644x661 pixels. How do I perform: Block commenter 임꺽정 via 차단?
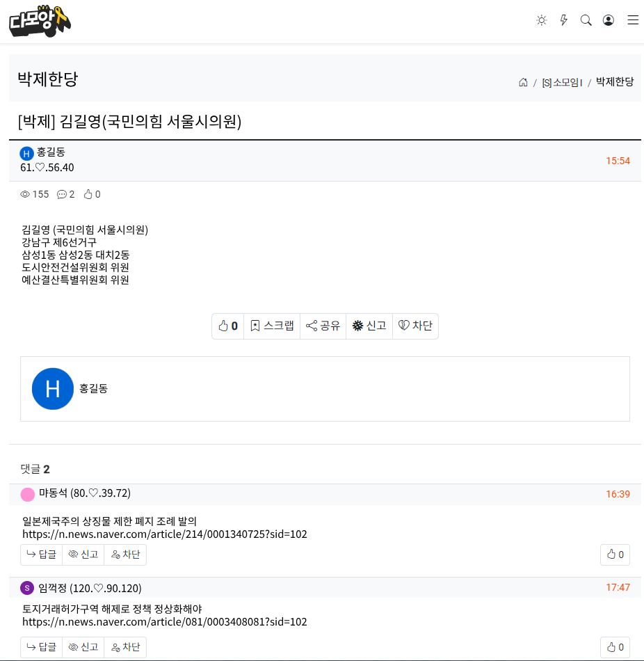click(x=125, y=647)
